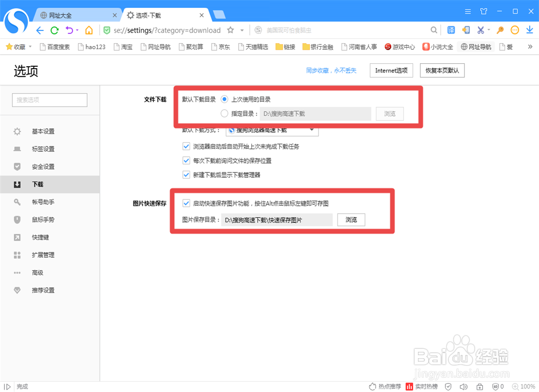Open the translation tool in the toolbar
This screenshot has height=392, width=539.
(x=451, y=29)
